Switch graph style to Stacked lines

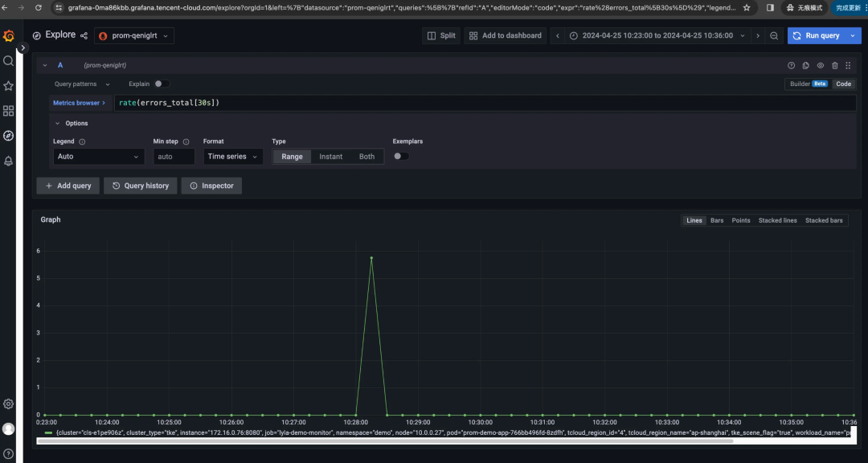[x=777, y=220]
